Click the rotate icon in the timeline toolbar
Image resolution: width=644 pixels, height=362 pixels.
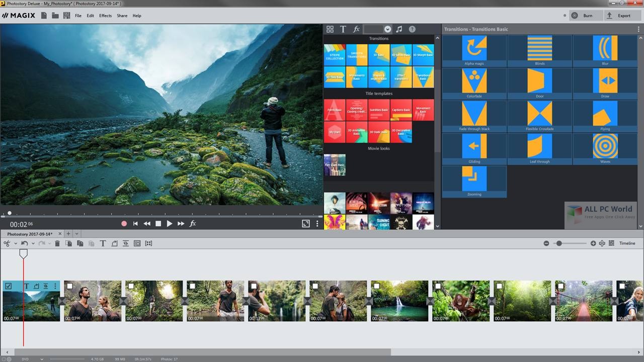pos(114,243)
